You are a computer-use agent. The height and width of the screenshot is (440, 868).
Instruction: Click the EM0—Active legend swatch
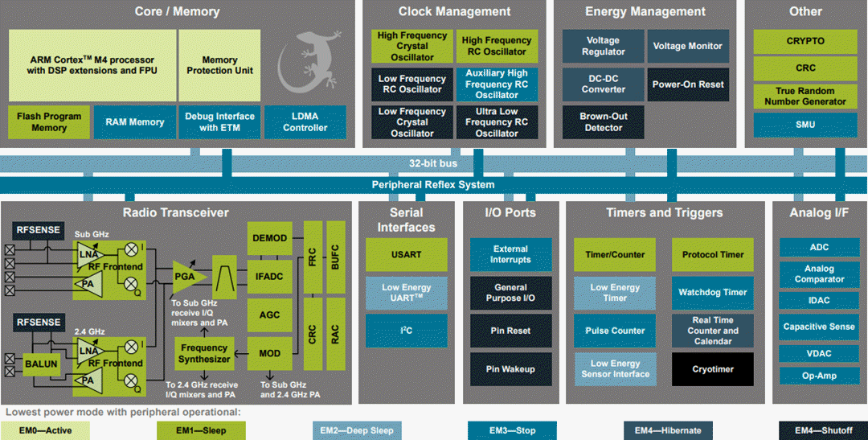(x=45, y=430)
